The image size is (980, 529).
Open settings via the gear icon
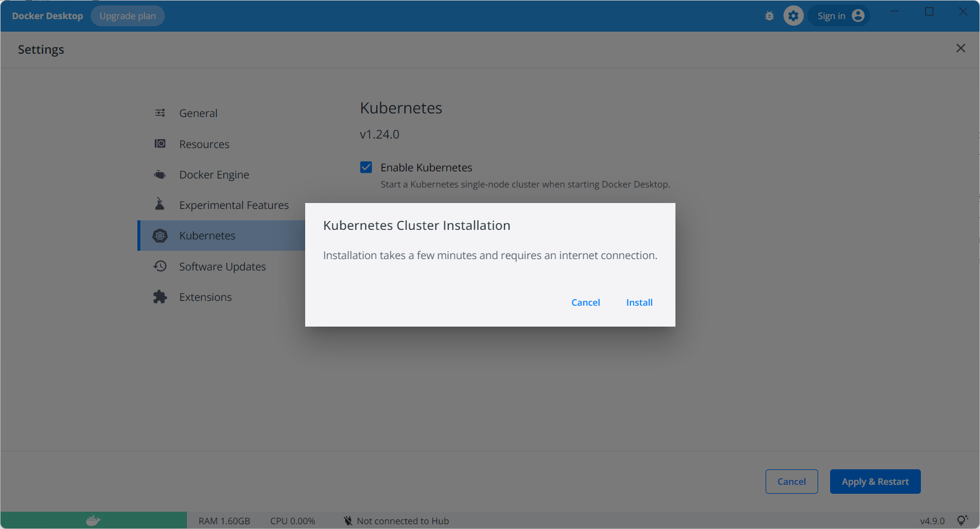point(793,16)
